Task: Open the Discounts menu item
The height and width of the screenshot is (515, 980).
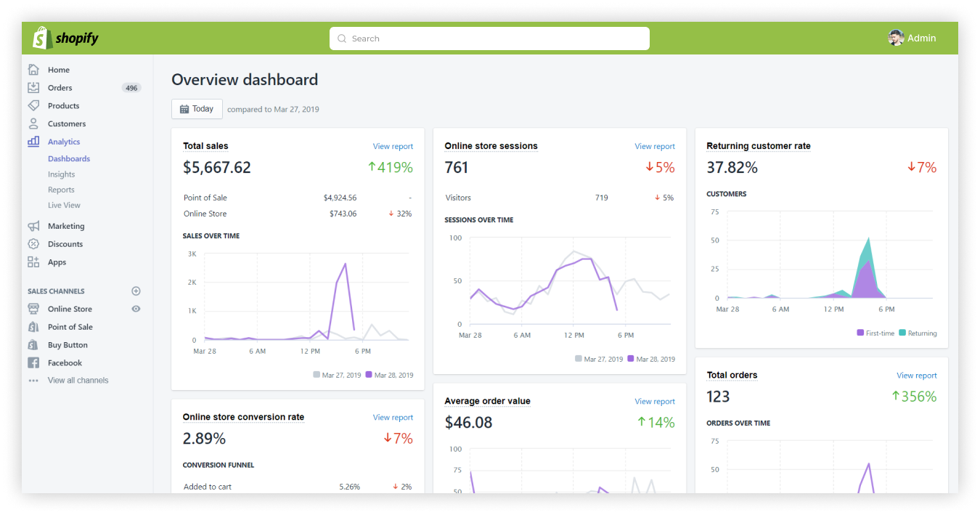Action: (65, 245)
